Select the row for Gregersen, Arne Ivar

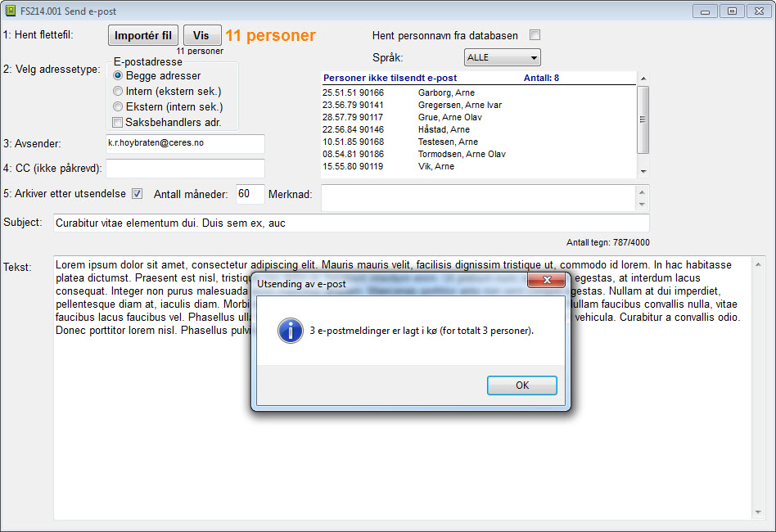478,105
